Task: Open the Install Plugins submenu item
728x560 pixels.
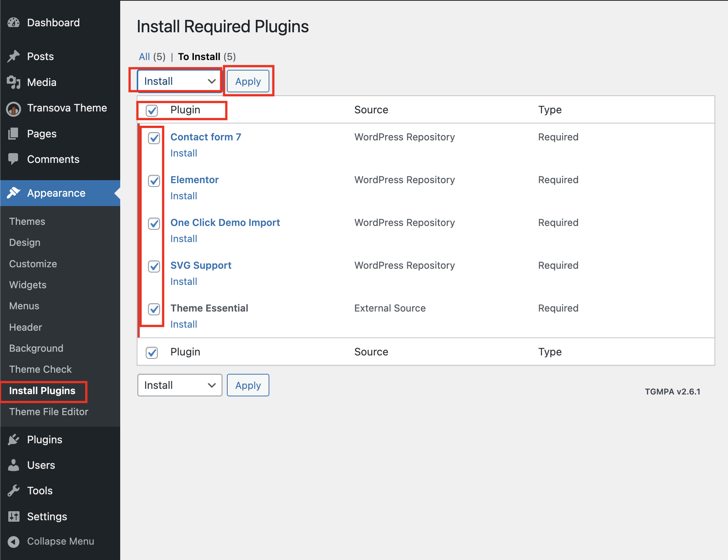Action: (x=42, y=391)
